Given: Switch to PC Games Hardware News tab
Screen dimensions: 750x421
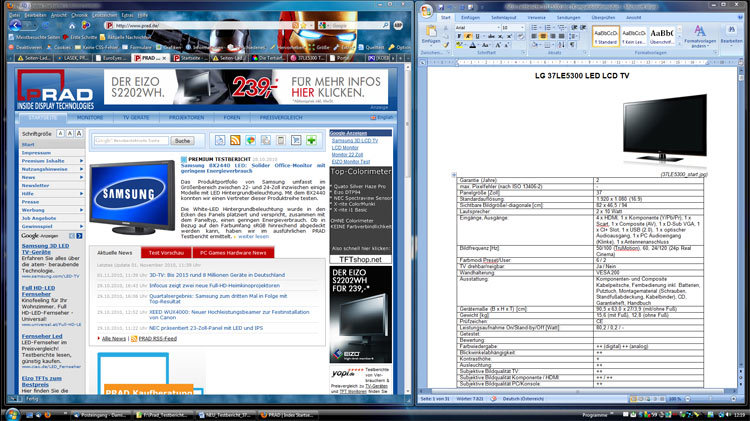Looking at the screenshot, I should pyautogui.click(x=233, y=253).
